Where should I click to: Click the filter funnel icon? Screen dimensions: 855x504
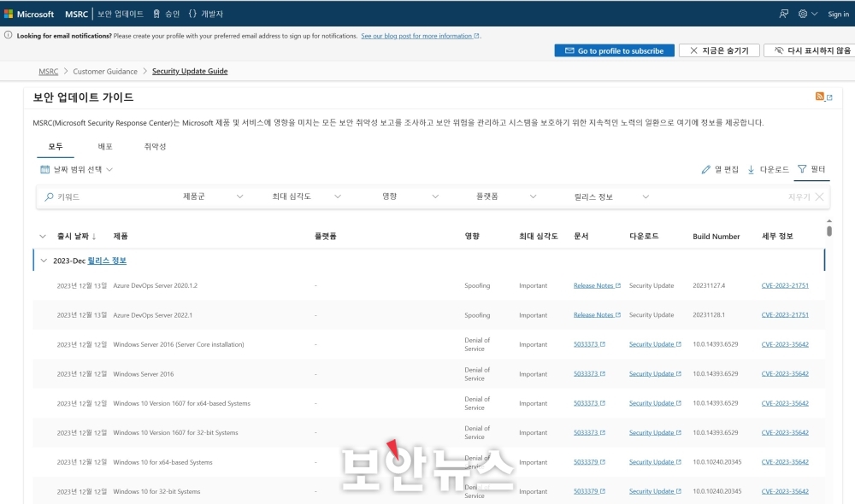pyautogui.click(x=802, y=169)
